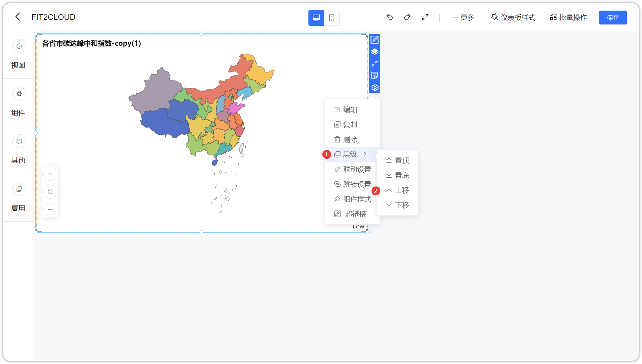The width and height of the screenshot is (642, 364).
Task: Open the 视图 view panel icon
Action: (x=19, y=46)
